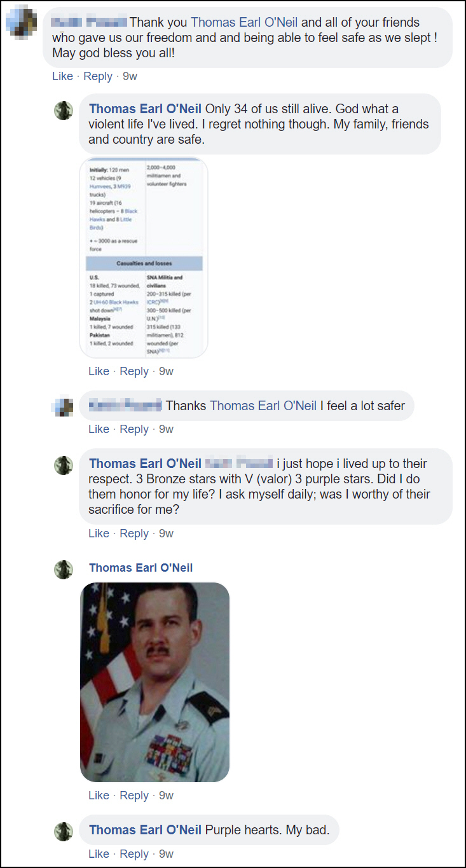Click blurred avatar on top thank-you comment
The image size is (466, 868).
[20, 23]
